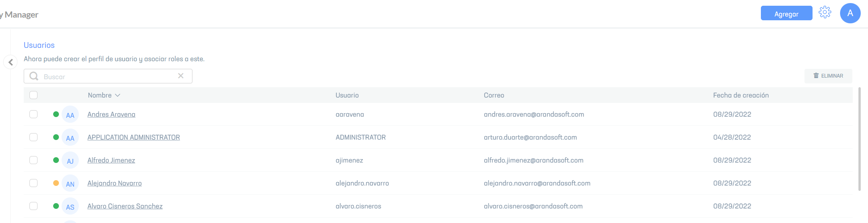
Task: Collapse the side panel with back arrow
Action: (11, 62)
